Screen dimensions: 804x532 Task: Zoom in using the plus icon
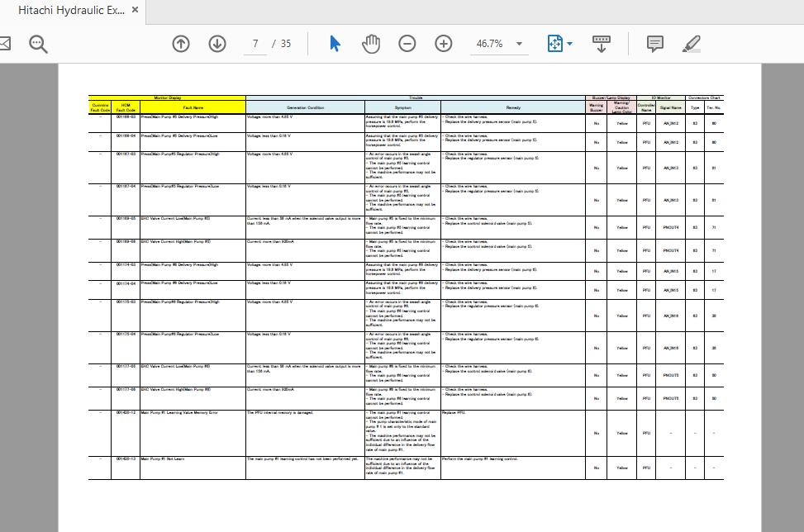pyautogui.click(x=444, y=44)
